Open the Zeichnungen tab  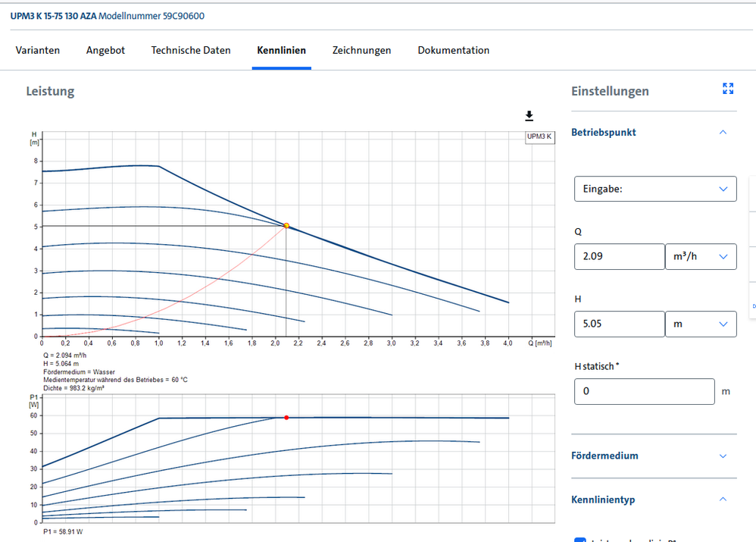pyautogui.click(x=361, y=50)
